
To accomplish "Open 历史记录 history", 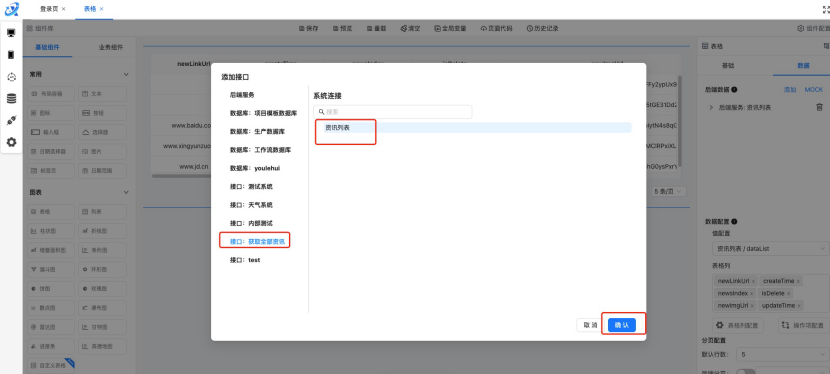I will tap(543, 29).
